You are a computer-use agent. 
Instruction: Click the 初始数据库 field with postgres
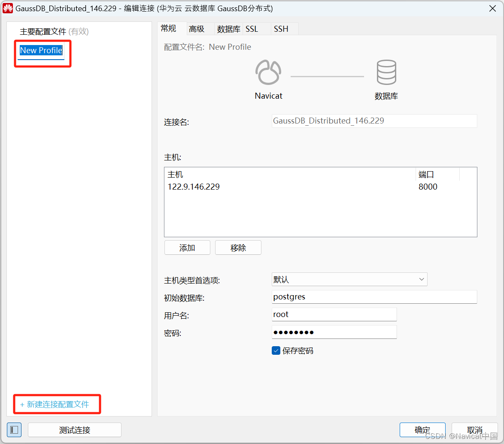(x=374, y=297)
